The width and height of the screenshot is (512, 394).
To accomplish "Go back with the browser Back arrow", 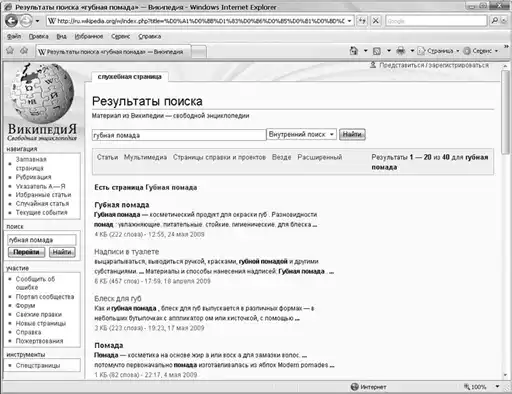I will point(11,21).
